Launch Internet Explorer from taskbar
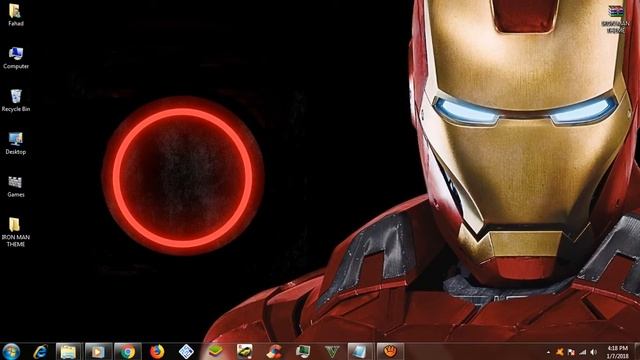The height and width of the screenshot is (360, 640). [40, 351]
